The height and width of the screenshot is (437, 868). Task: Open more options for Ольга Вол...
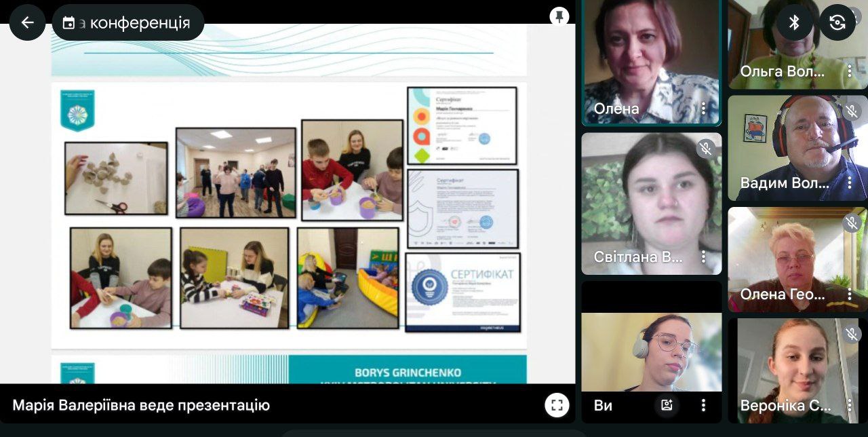pos(848,71)
